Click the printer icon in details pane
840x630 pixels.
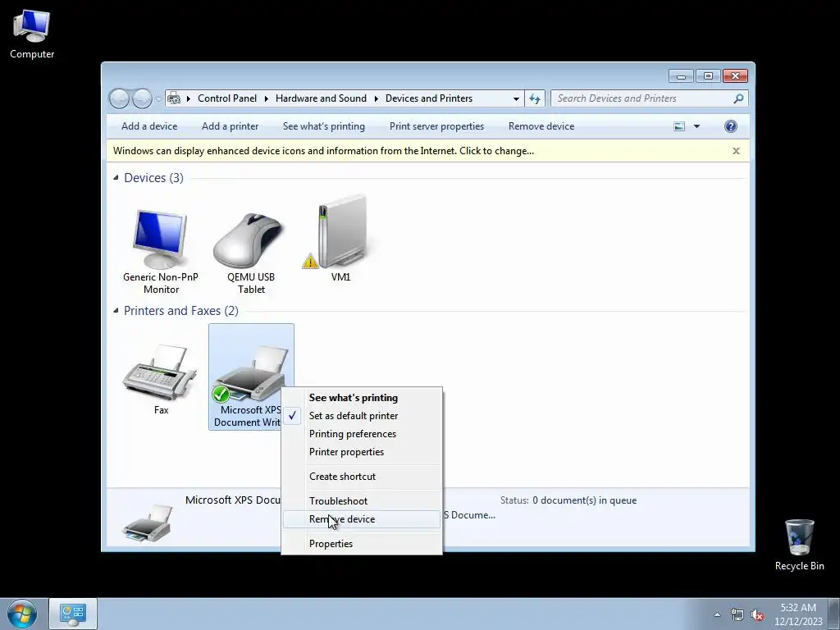click(x=147, y=523)
